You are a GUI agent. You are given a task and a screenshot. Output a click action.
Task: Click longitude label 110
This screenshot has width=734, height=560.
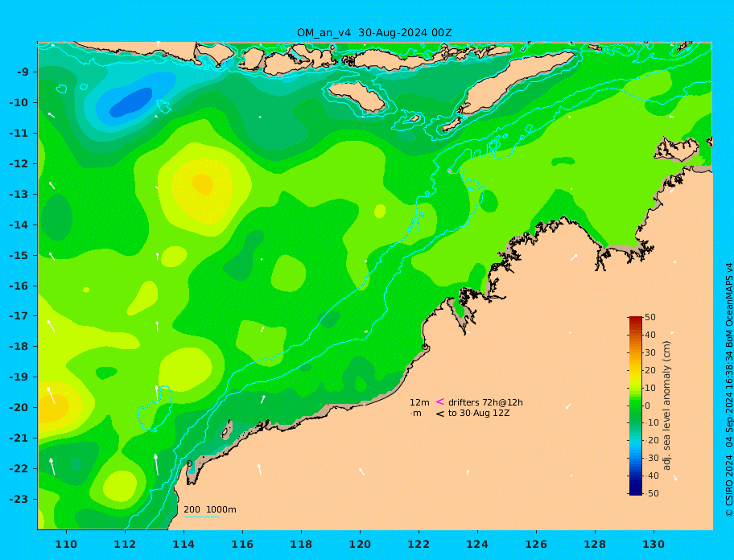click(66, 545)
